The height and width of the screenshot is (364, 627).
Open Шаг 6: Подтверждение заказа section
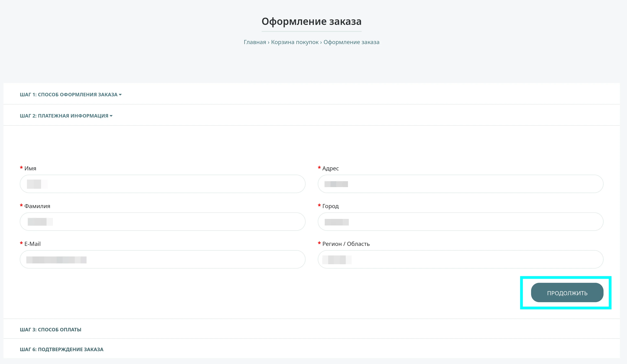pos(61,349)
